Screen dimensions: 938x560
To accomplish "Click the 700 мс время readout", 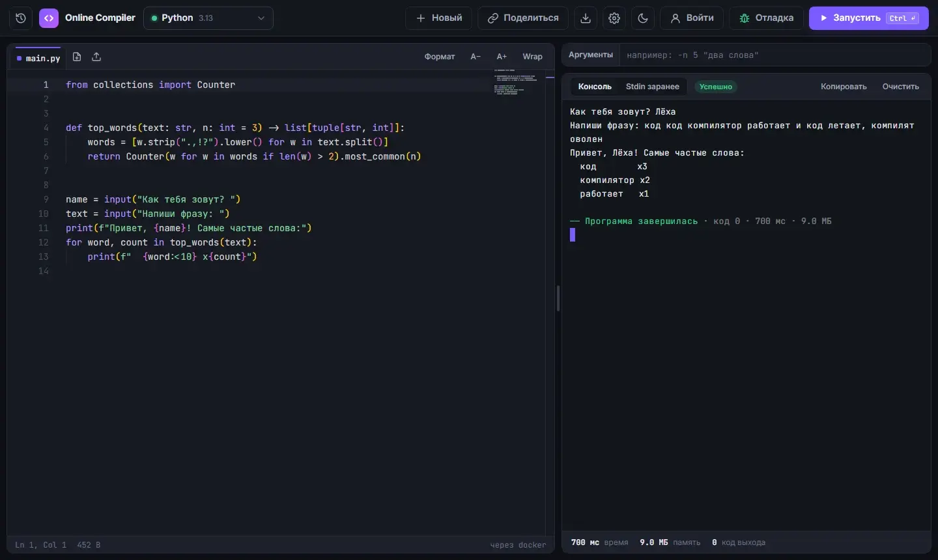I will click(600, 542).
